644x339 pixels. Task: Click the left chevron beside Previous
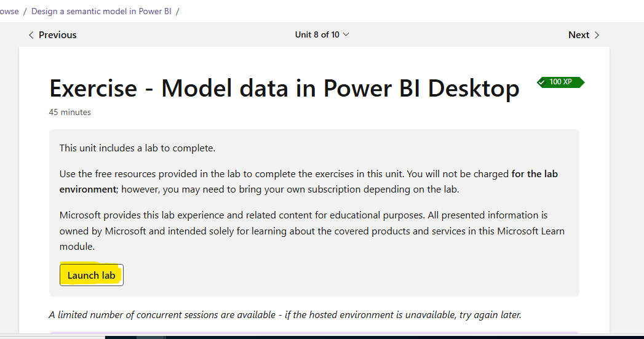pyautogui.click(x=31, y=35)
